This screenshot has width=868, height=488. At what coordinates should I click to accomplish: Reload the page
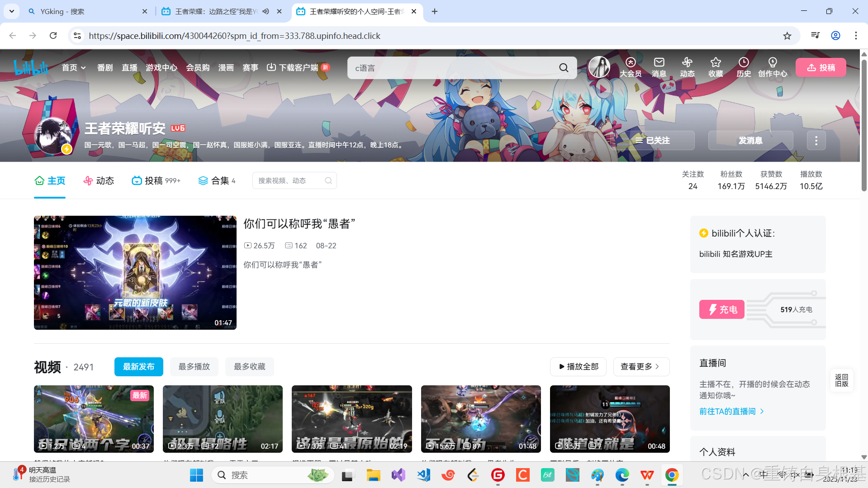pos(53,36)
